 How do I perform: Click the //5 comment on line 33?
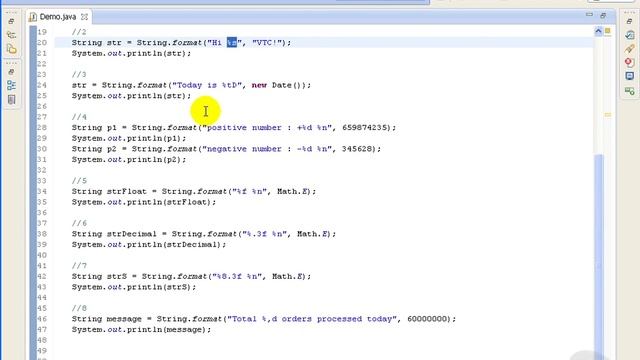pyautogui.click(x=79, y=180)
